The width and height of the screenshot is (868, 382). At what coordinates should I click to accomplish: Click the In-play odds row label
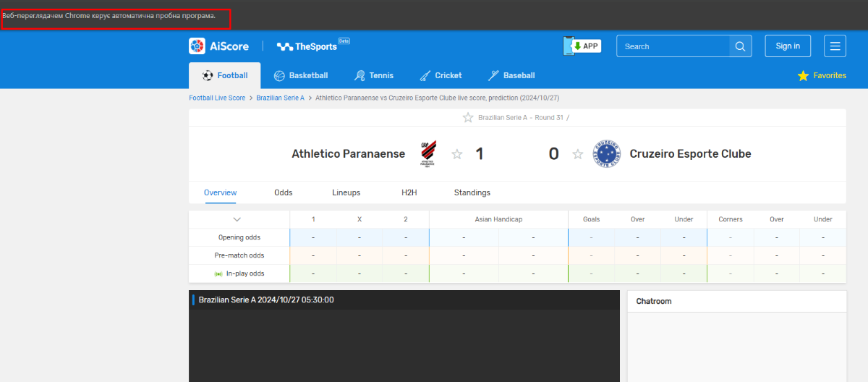245,273
